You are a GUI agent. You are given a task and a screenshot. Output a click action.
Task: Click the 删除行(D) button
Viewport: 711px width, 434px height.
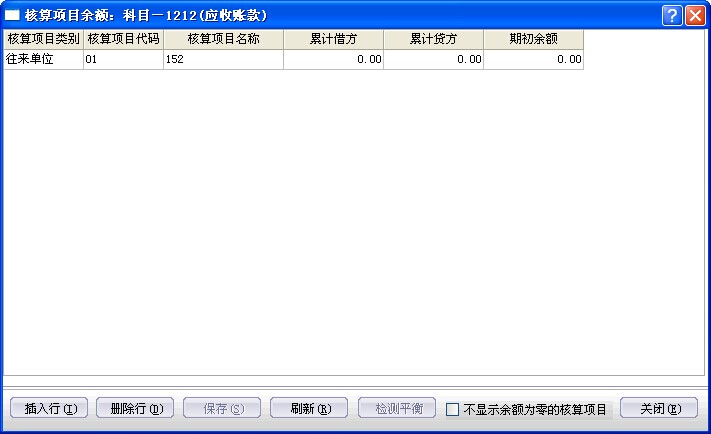(x=135, y=408)
